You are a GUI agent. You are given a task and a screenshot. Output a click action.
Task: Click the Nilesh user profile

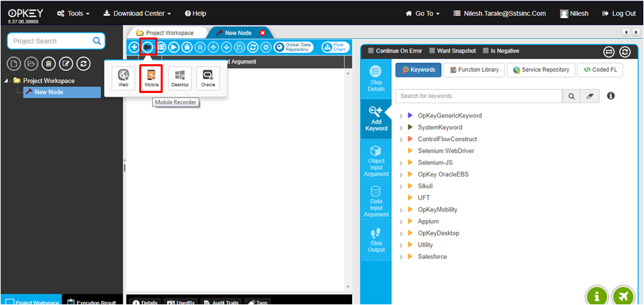tap(574, 13)
